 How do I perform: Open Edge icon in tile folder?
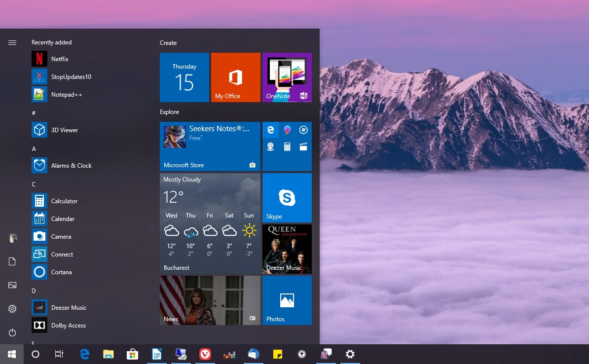pyautogui.click(x=270, y=130)
